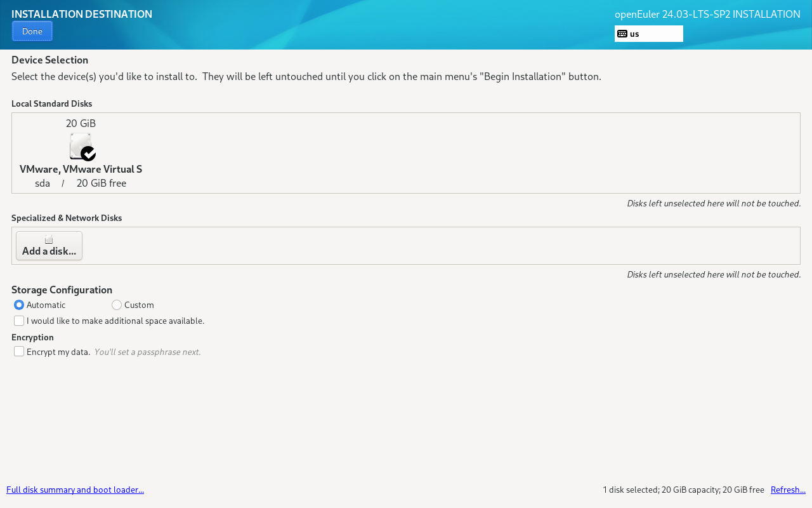The height and width of the screenshot is (508, 812).
Task: Click the checkmark badge on the selected disk
Action: [89, 154]
